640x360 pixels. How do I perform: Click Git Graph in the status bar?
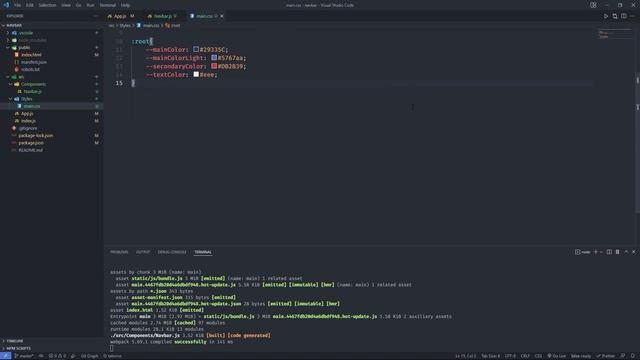(x=89, y=356)
